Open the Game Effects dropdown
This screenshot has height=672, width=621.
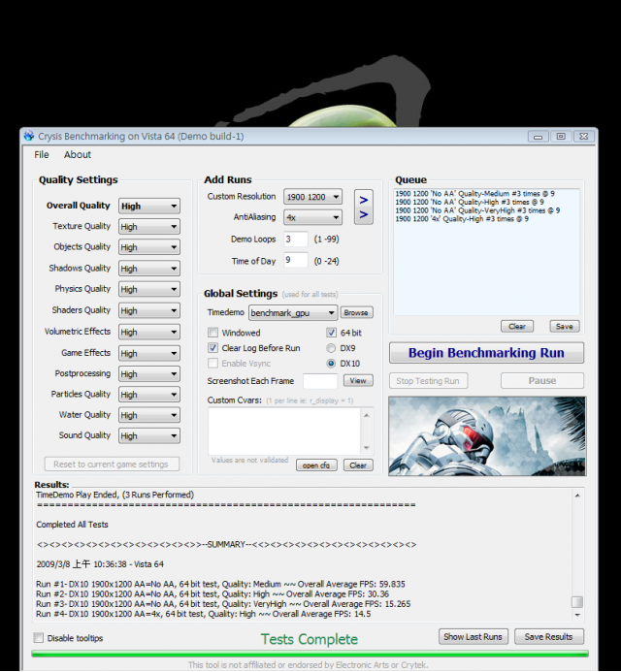point(149,354)
